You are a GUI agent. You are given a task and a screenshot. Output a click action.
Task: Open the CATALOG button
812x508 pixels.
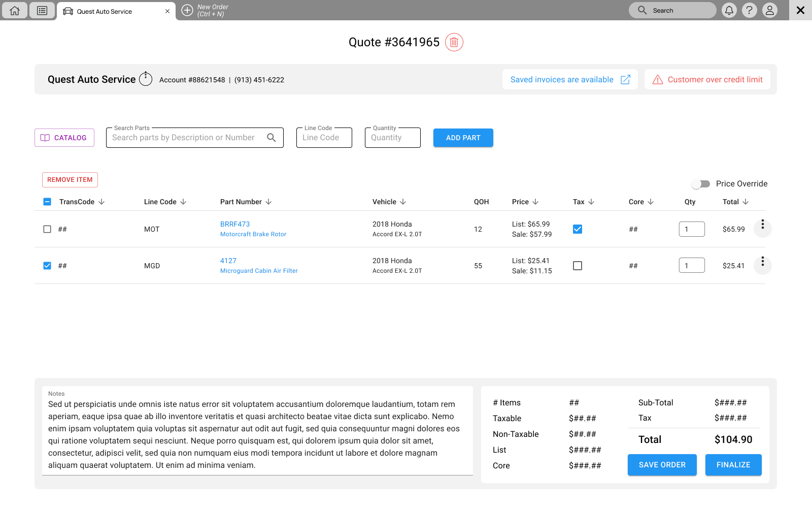click(64, 138)
